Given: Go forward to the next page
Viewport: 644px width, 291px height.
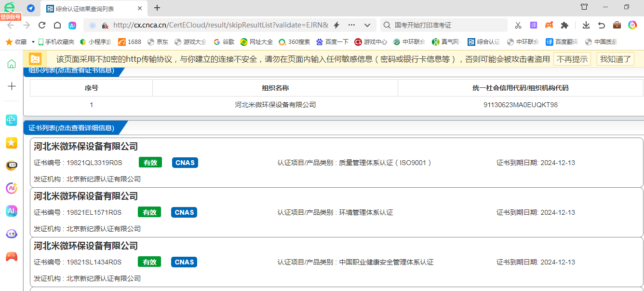Looking at the screenshot, I should coord(26,25).
